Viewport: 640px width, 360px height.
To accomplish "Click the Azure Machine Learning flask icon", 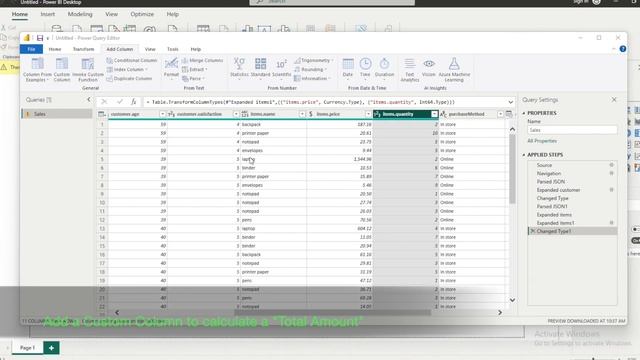I will 454,64.
